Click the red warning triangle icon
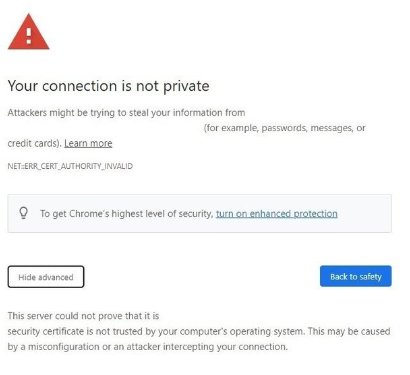 pos(29,32)
